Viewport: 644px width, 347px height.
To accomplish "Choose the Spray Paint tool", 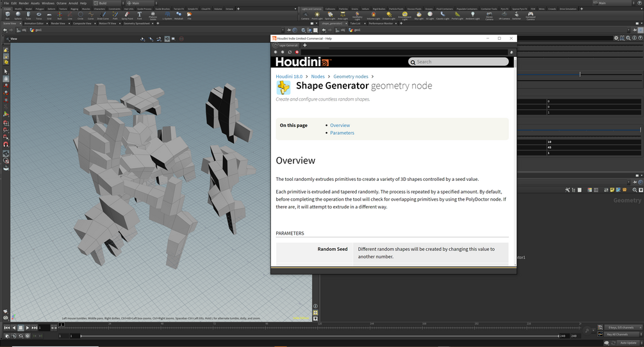I will pos(128,15).
